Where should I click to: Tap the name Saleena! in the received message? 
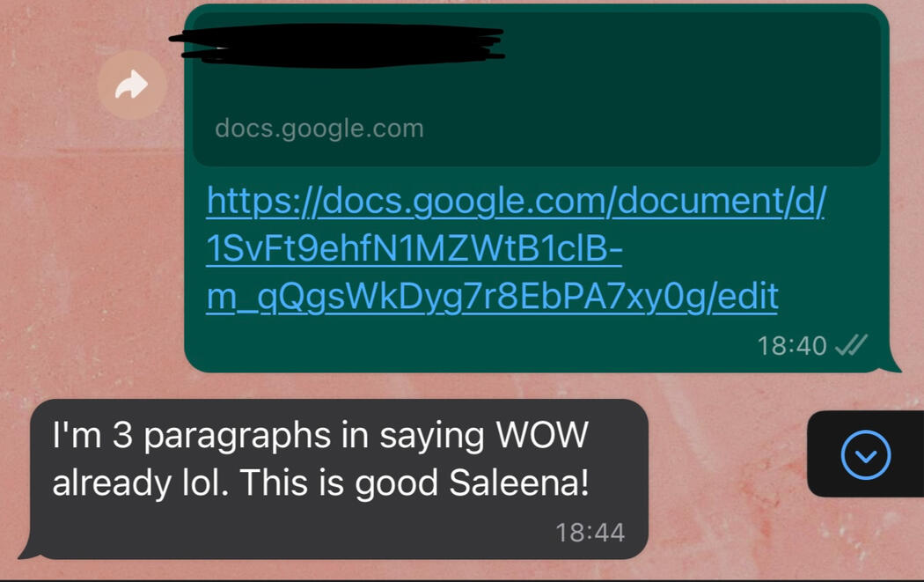click(519, 483)
